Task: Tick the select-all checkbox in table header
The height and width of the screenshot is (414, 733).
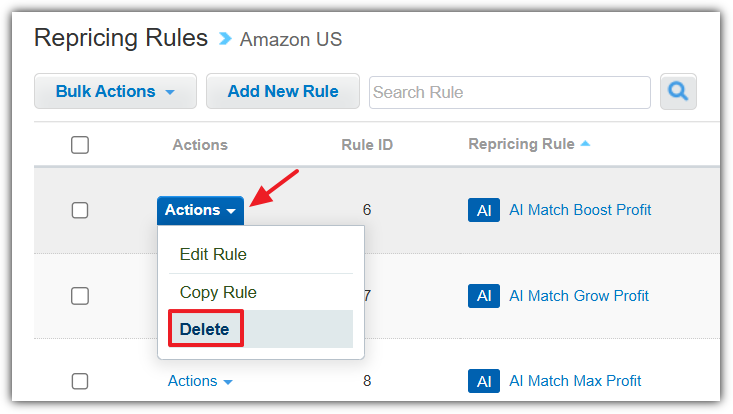Action: coord(80,145)
